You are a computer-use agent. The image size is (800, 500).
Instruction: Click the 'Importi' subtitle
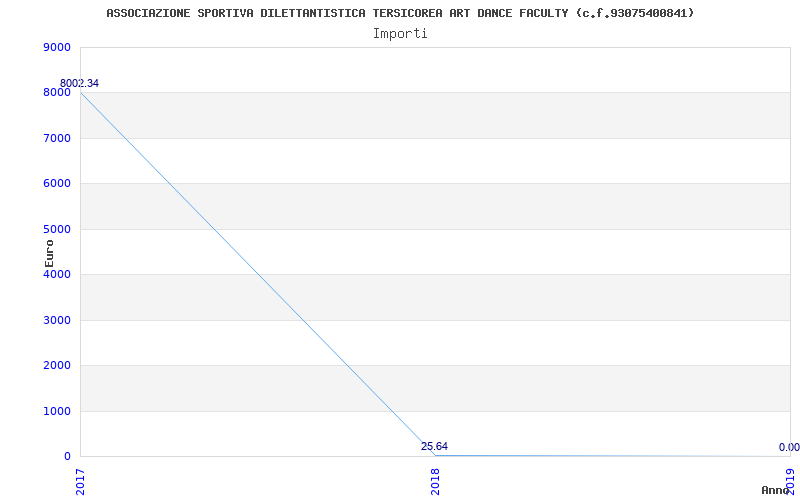pos(400,34)
